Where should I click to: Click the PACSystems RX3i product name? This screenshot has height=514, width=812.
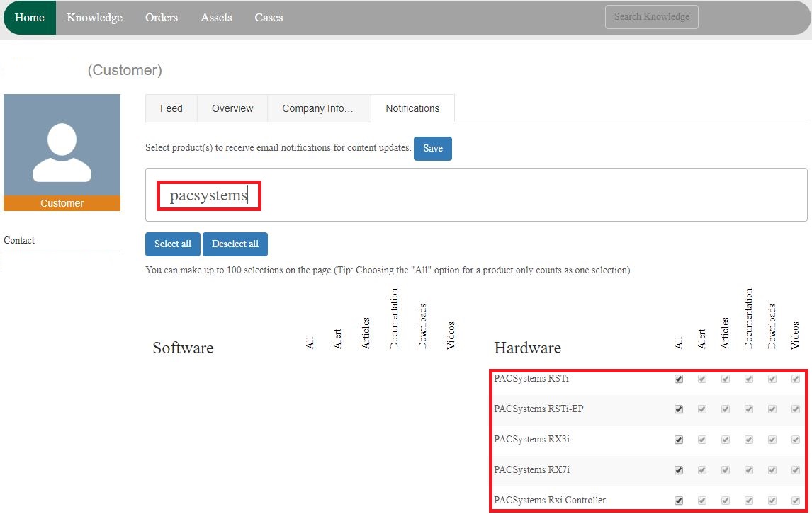(532, 440)
